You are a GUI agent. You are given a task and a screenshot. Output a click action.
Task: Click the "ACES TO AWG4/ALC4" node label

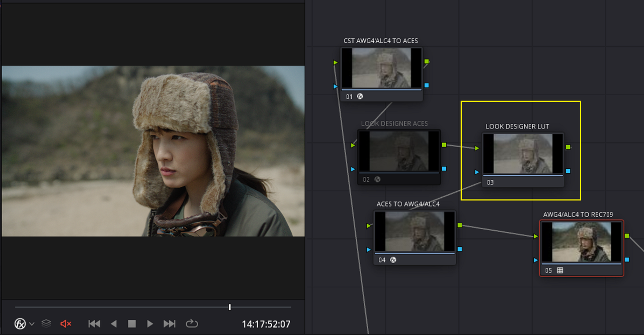(408, 204)
